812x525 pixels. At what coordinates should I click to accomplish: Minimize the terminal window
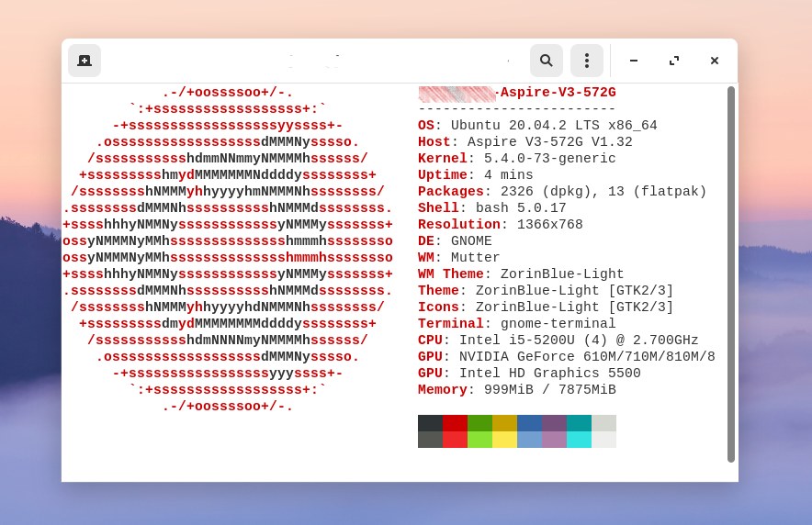point(633,61)
